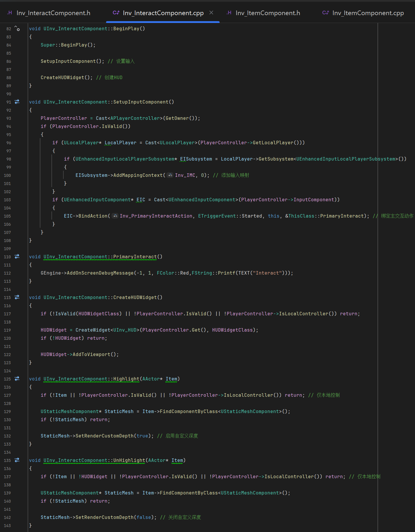Click line number 119 in the gutter

pyautogui.click(x=7, y=330)
